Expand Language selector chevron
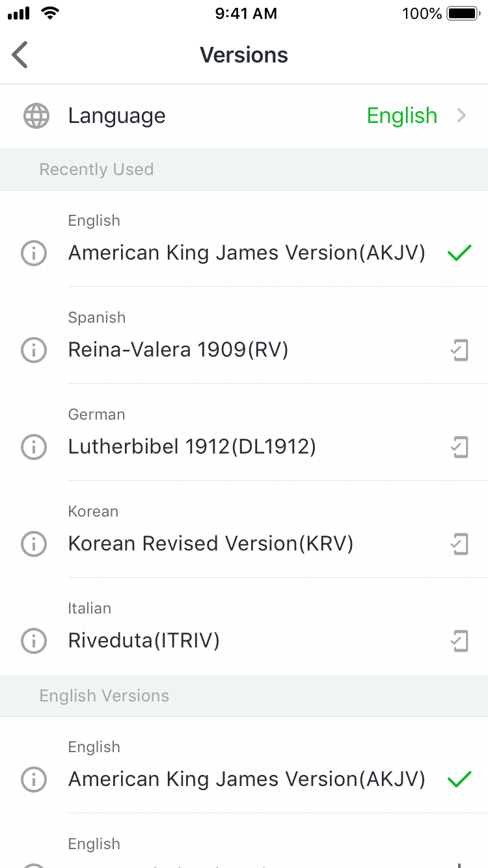This screenshot has width=488, height=868. pyautogui.click(x=461, y=116)
